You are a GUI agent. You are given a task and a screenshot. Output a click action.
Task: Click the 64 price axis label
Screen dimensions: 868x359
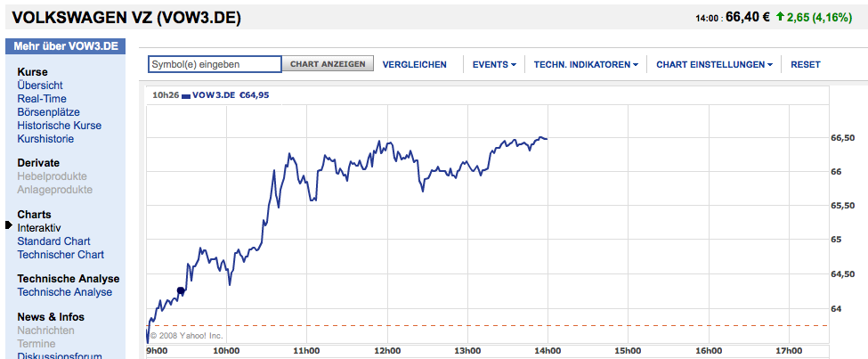tap(837, 308)
